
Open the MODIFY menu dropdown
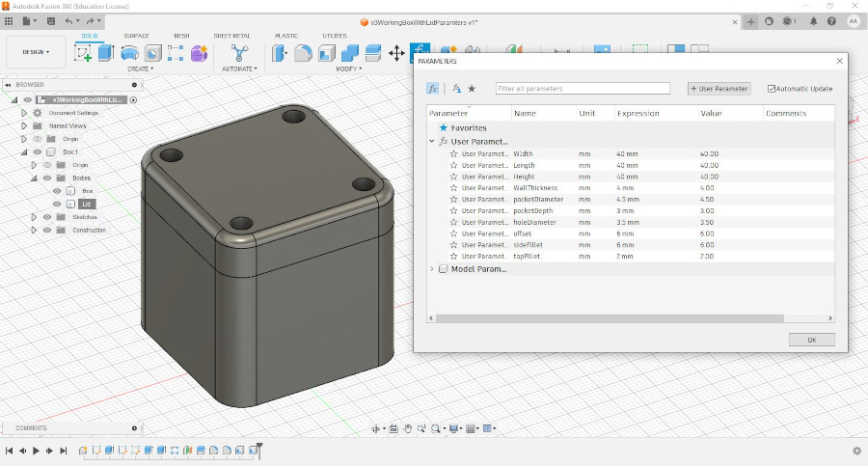349,69
